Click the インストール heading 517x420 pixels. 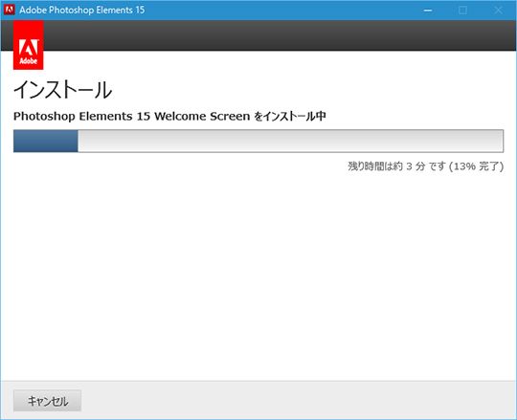coord(62,90)
